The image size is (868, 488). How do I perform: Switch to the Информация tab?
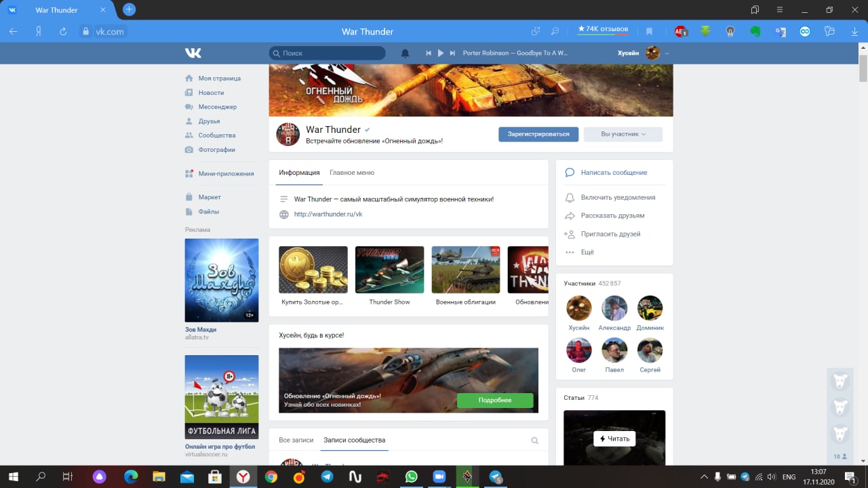click(299, 172)
